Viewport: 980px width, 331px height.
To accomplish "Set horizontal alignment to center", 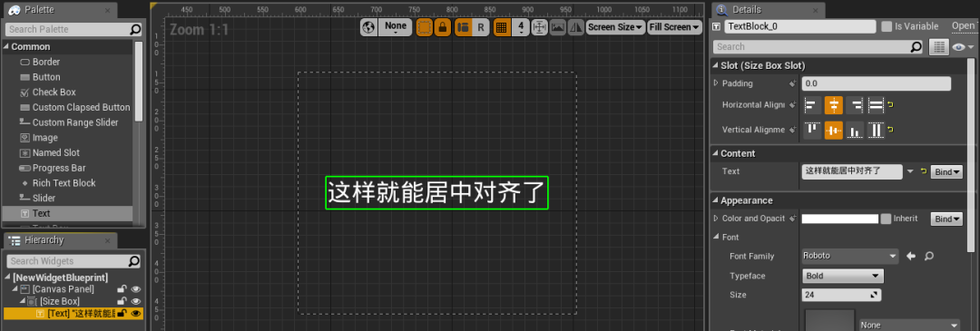I will tap(834, 105).
